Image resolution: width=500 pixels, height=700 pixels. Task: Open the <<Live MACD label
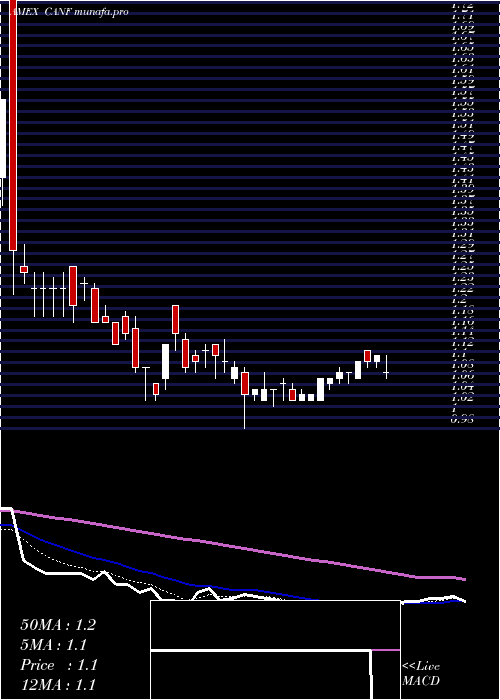tap(421, 674)
